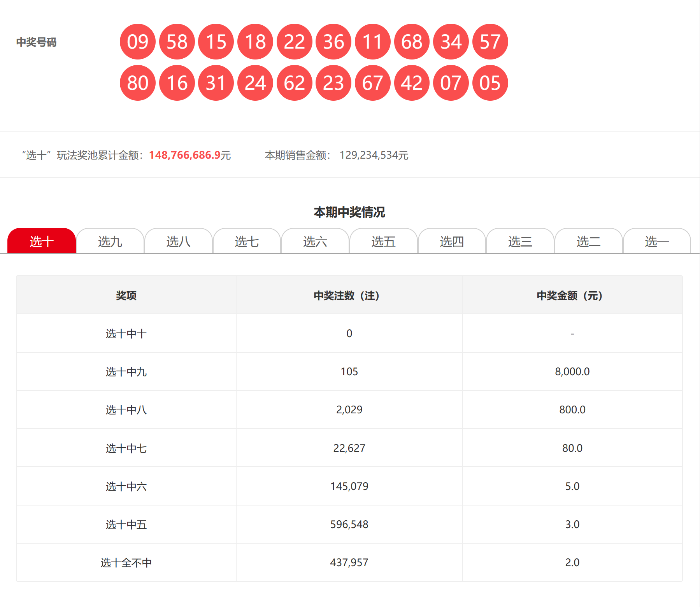
Task: Click winning number ball 80
Action: pyautogui.click(x=138, y=83)
